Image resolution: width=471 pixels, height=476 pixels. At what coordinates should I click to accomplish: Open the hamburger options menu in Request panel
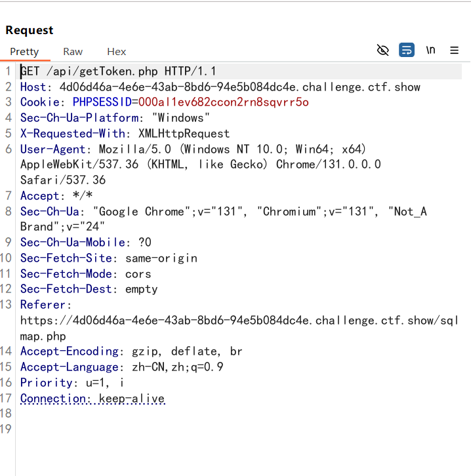coord(454,50)
